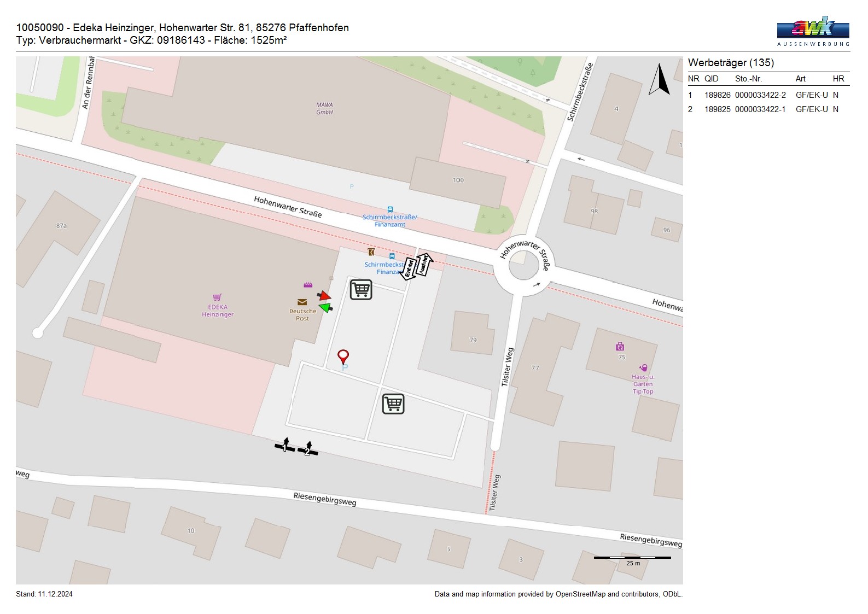The width and height of the screenshot is (868, 614).
Task: Click the Deutsche Post envelope icon
Action: (302, 302)
